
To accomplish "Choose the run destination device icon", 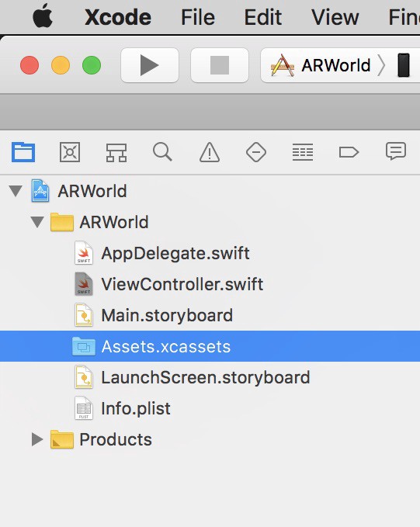I will (404, 65).
